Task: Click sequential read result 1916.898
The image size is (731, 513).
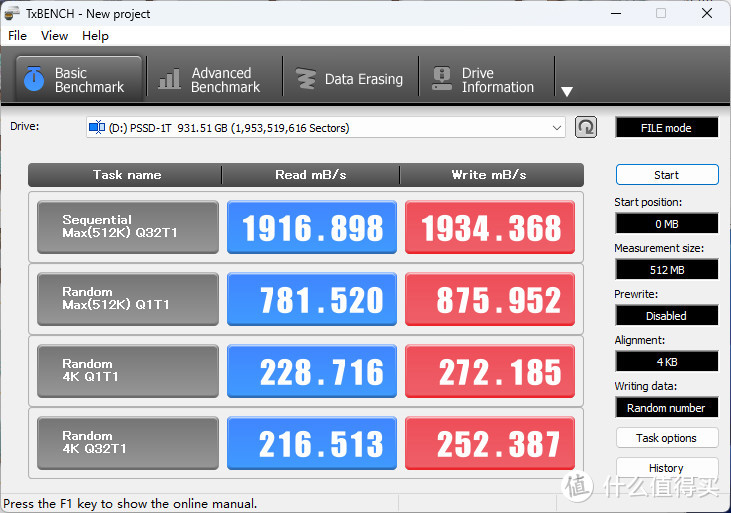Action: (312, 227)
